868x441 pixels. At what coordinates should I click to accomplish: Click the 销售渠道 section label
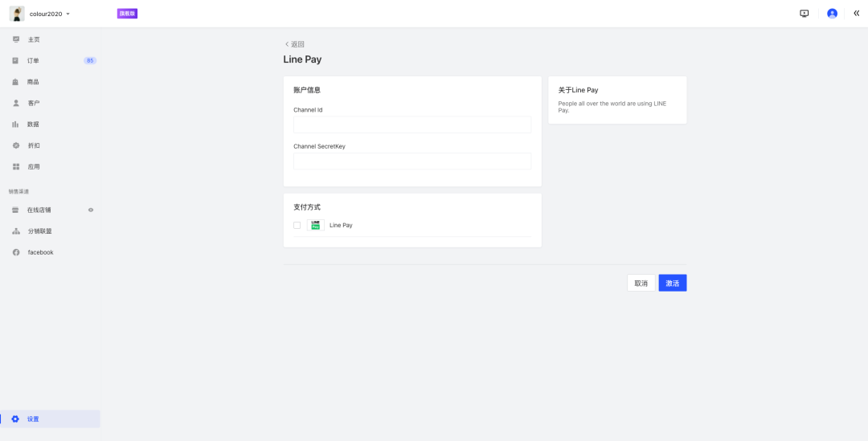18,191
